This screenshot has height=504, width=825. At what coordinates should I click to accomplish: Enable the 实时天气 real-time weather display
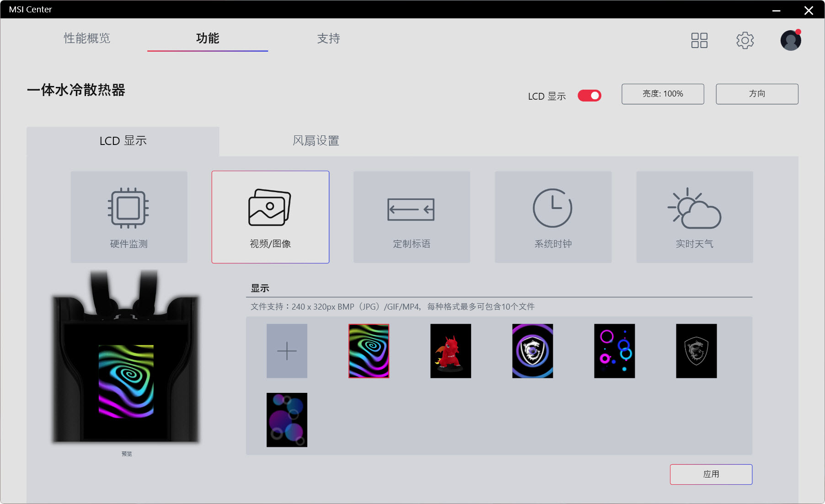click(x=694, y=217)
